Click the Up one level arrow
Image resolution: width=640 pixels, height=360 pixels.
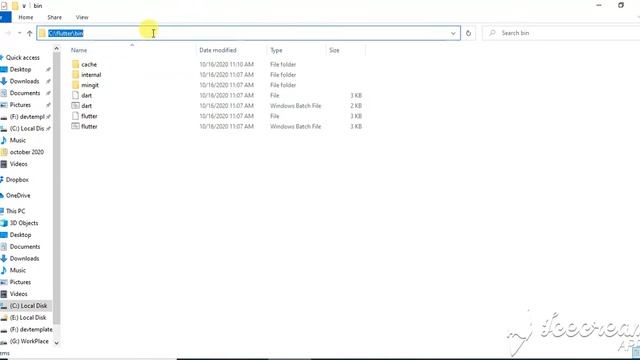(29, 33)
